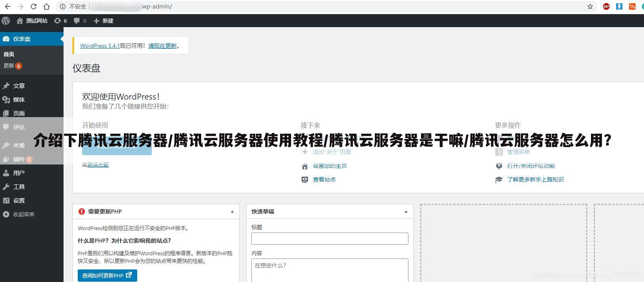Screen dimensions: 644x282
Task: Bookmark this page with the star icon
Action: pos(590,6)
